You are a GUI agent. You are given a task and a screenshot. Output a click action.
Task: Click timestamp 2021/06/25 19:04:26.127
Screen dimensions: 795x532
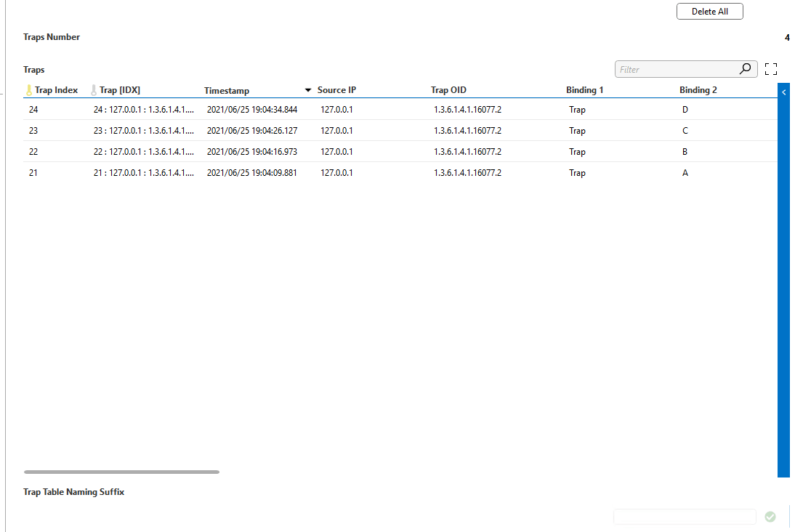click(252, 130)
